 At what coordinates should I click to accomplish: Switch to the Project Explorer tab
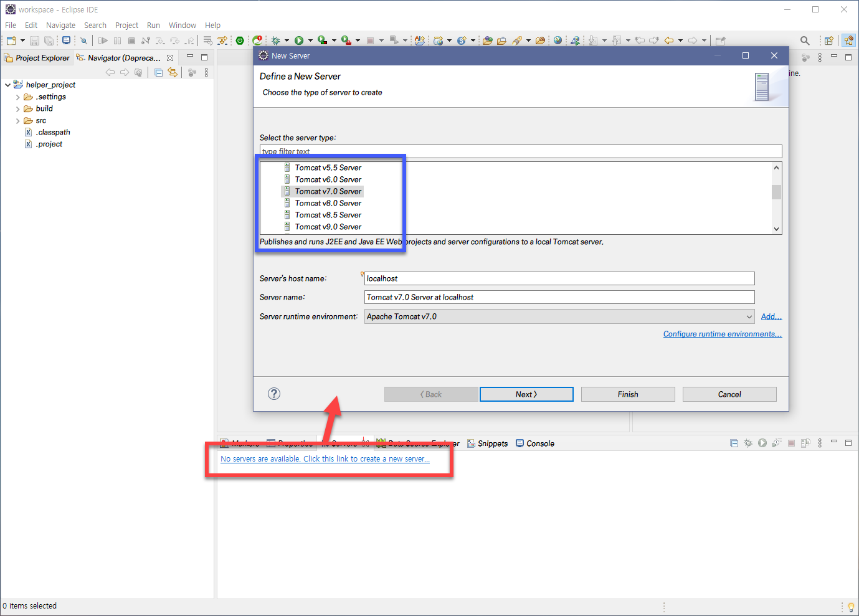pos(37,58)
